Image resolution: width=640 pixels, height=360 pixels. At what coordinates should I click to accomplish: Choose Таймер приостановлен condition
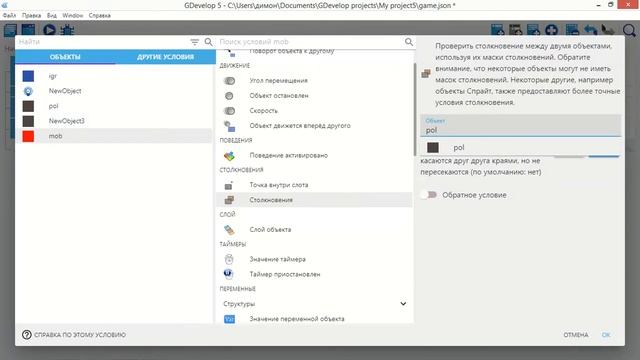[314, 274]
